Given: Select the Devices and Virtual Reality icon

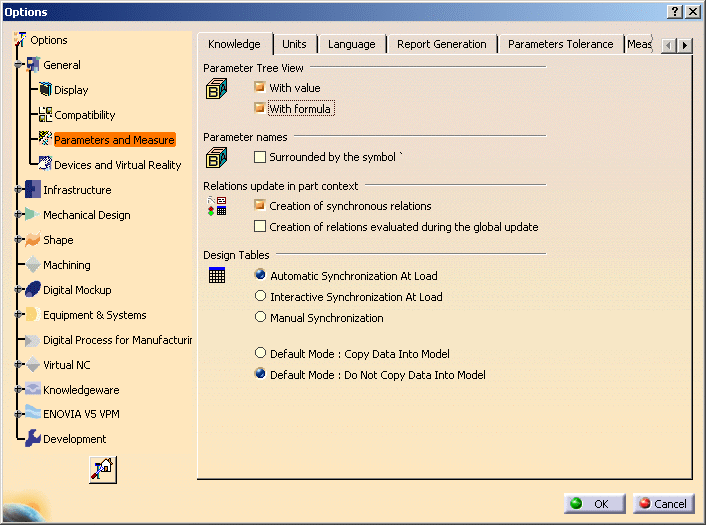Looking at the screenshot, I should [45, 165].
